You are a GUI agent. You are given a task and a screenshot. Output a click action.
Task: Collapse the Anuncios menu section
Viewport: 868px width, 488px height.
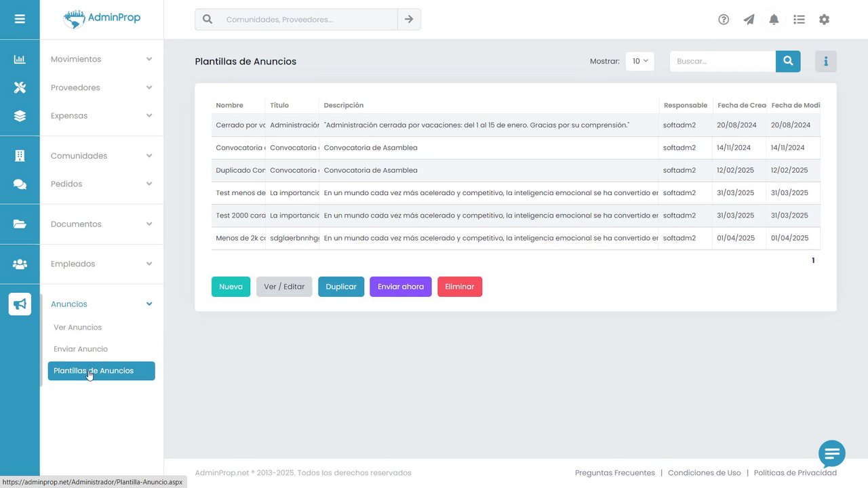102,304
